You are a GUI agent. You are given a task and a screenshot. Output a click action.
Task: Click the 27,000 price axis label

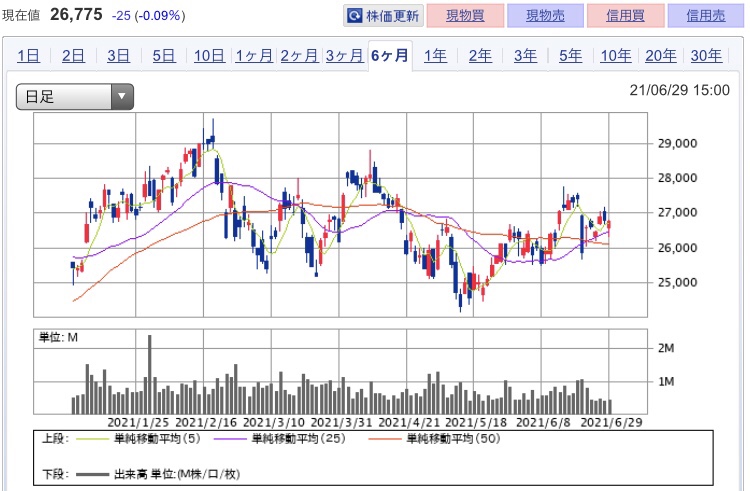pos(677,213)
